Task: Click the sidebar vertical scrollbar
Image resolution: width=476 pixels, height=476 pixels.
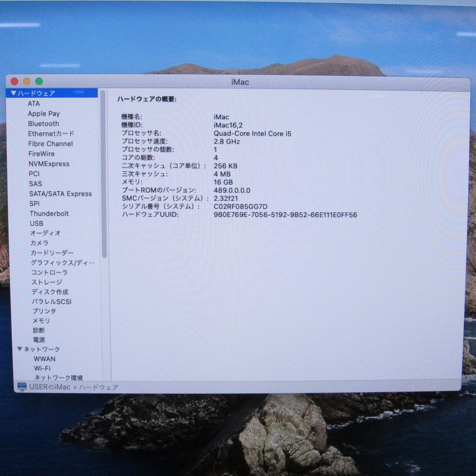Action: point(104,174)
